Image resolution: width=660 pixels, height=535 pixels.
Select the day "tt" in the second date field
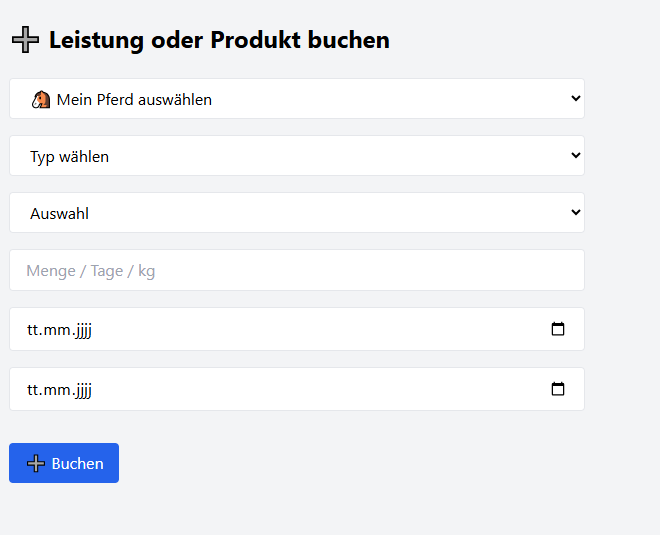click(34, 389)
